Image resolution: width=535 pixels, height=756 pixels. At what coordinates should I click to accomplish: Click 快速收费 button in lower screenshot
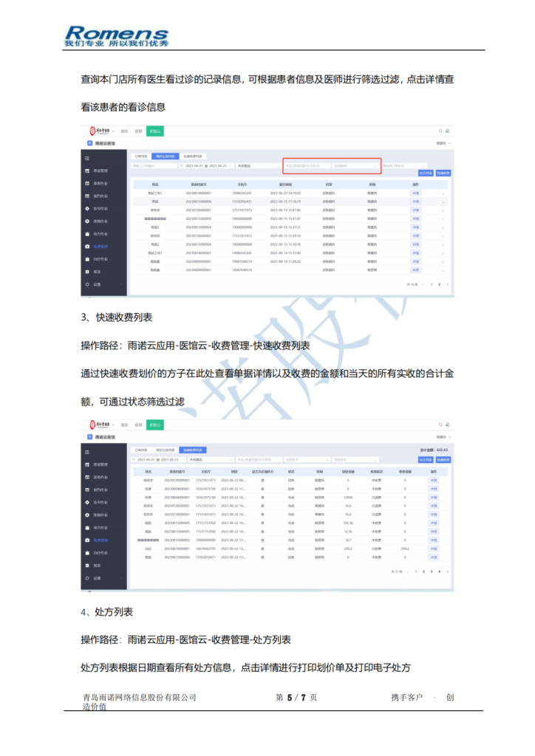coord(443,459)
